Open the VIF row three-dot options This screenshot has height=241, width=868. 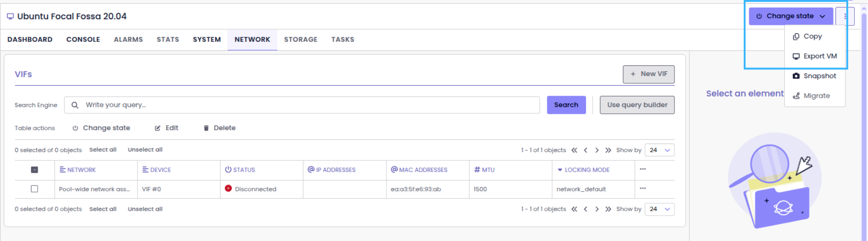[643, 189]
